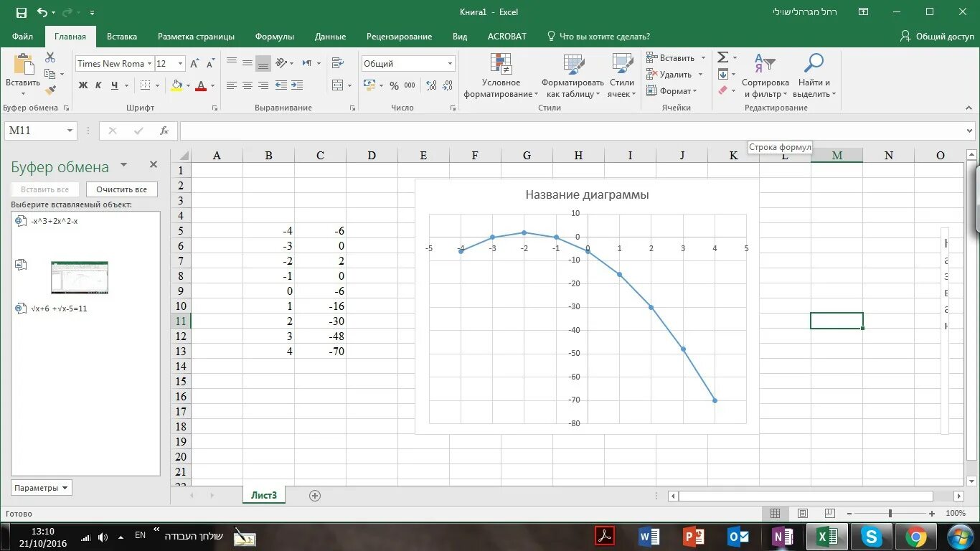Click Стили ячеек button

tap(622, 76)
